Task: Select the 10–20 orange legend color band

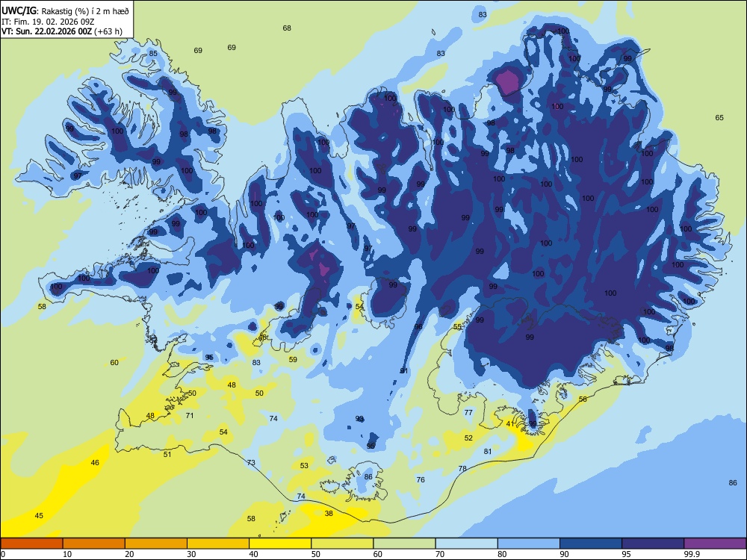Action: click(94, 544)
